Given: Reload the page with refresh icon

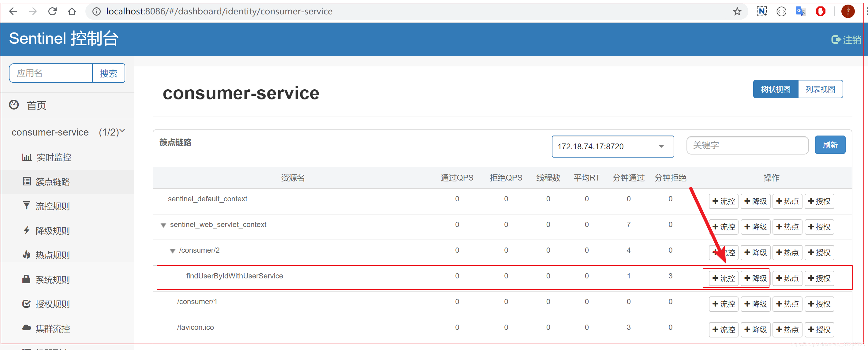Looking at the screenshot, I should [52, 11].
